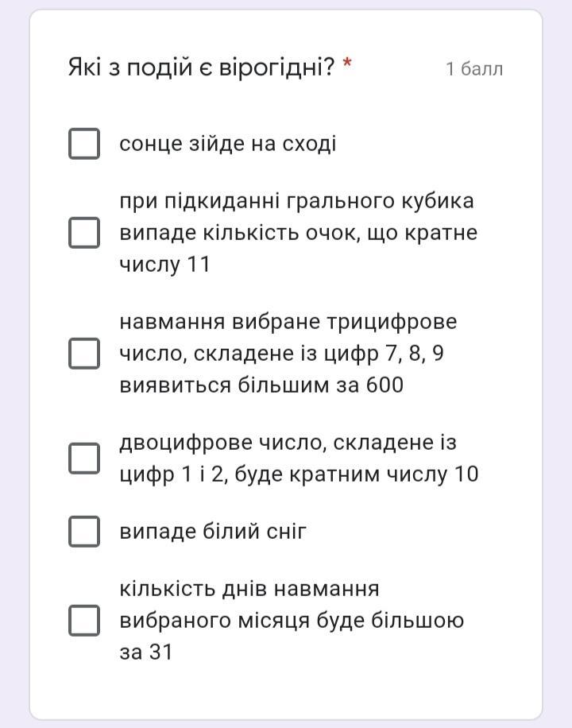Screen dimensions: 572x728
Task: Click the line 'числу 11' in the second option
Action: tap(164, 265)
